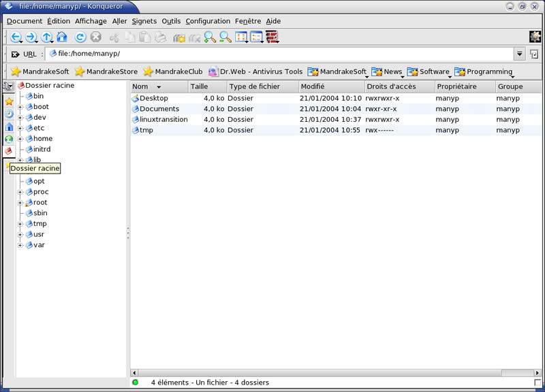
Task: Reload the current folder view
Action: tap(80, 37)
